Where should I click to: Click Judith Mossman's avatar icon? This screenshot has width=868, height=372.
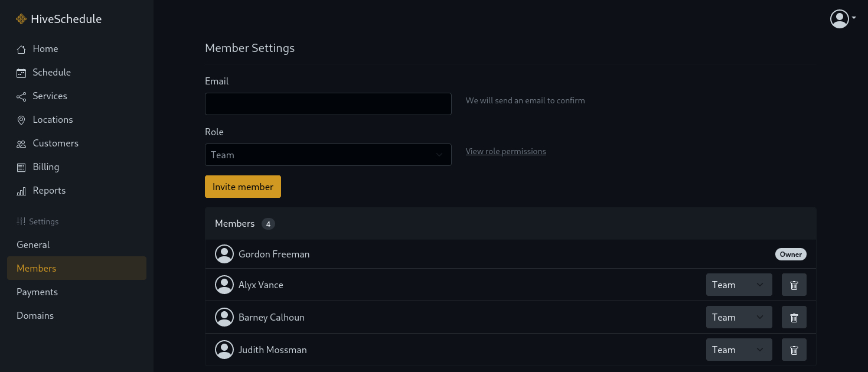(x=224, y=350)
